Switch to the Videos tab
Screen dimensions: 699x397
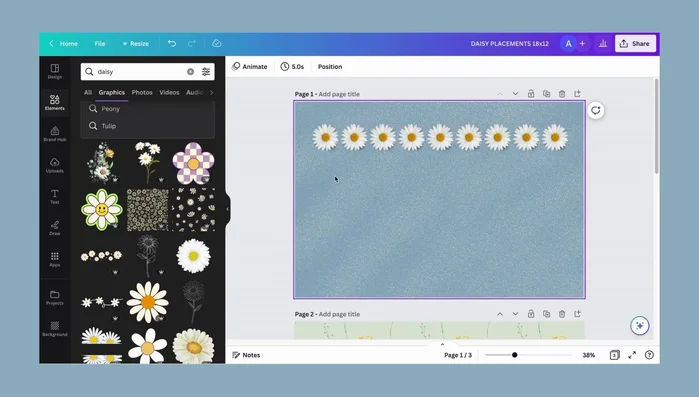coord(169,92)
